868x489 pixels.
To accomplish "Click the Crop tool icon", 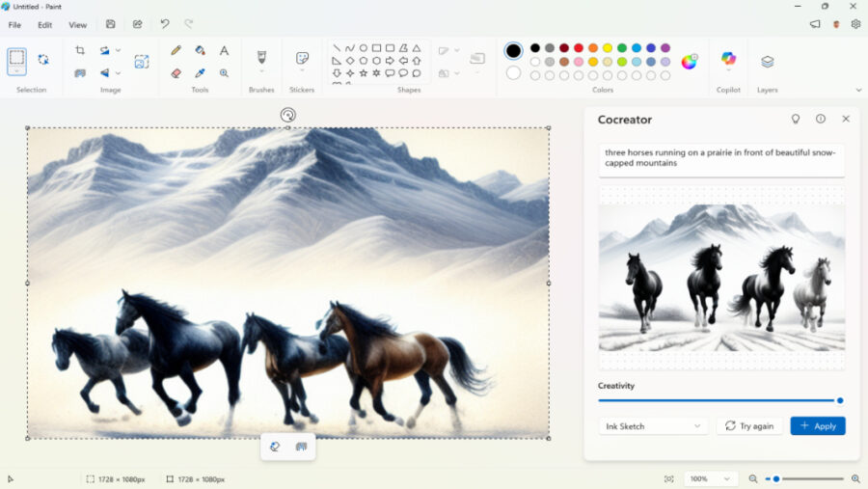I will [x=80, y=50].
